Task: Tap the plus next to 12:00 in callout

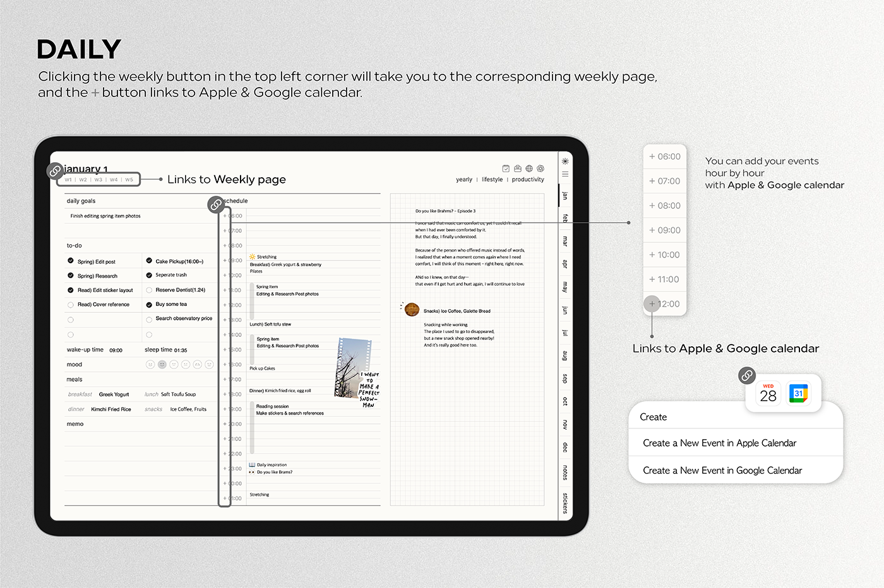Action: (x=652, y=303)
